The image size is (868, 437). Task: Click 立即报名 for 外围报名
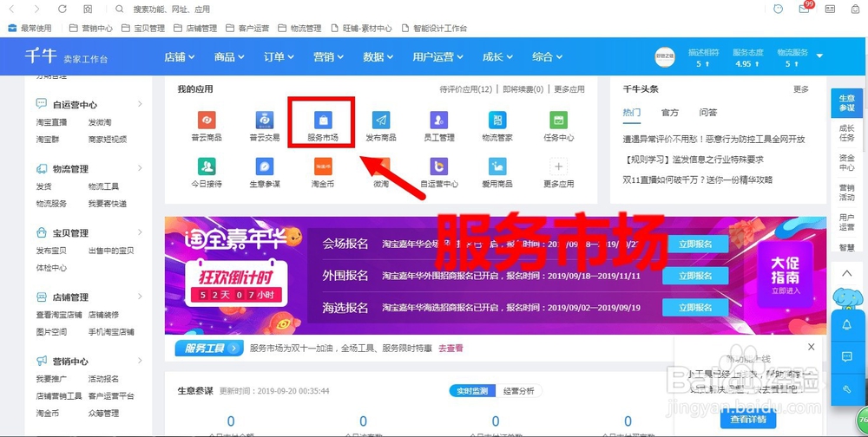[695, 276]
